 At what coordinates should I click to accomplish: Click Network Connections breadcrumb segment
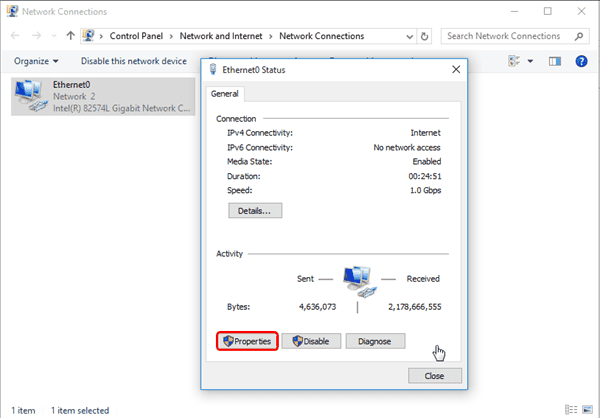[x=321, y=36]
